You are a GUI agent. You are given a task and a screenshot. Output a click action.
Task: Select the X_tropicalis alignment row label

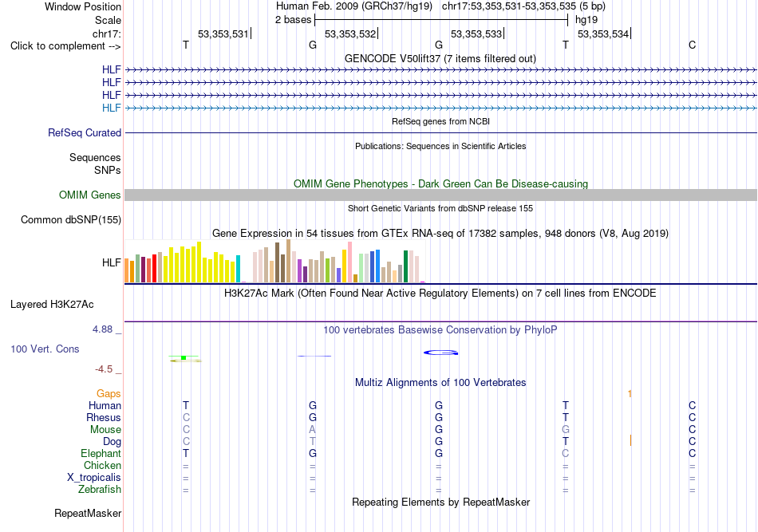94,478
